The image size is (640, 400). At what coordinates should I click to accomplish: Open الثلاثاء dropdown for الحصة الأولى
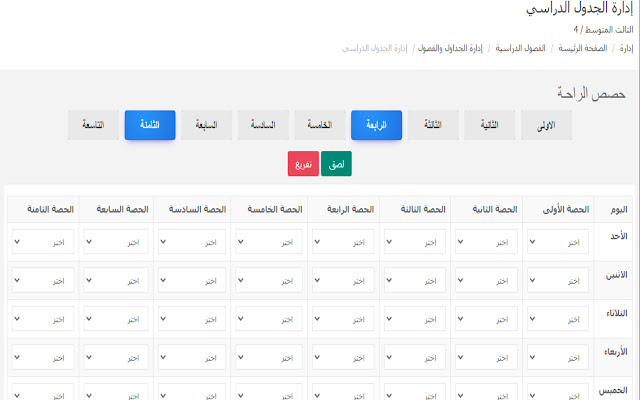point(558,318)
